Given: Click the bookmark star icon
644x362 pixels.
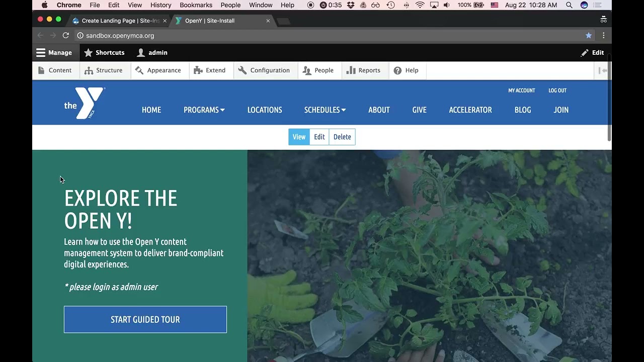Looking at the screenshot, I should [x=589, y=35].
